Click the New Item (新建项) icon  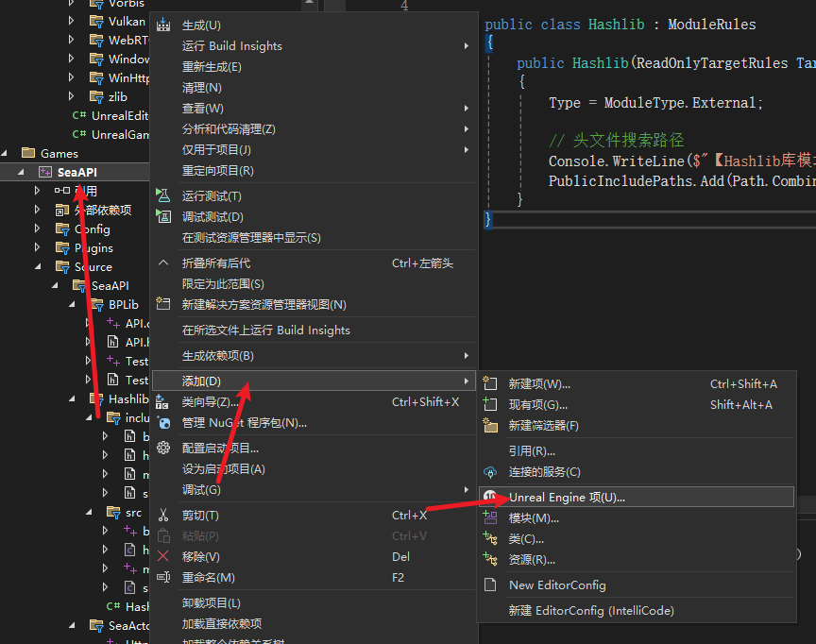[490, 383]
